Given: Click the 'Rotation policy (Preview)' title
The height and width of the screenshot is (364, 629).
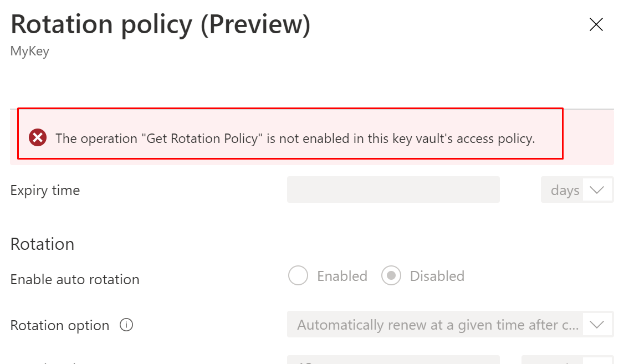Looking at the screenshot, I should pos(160,24).
